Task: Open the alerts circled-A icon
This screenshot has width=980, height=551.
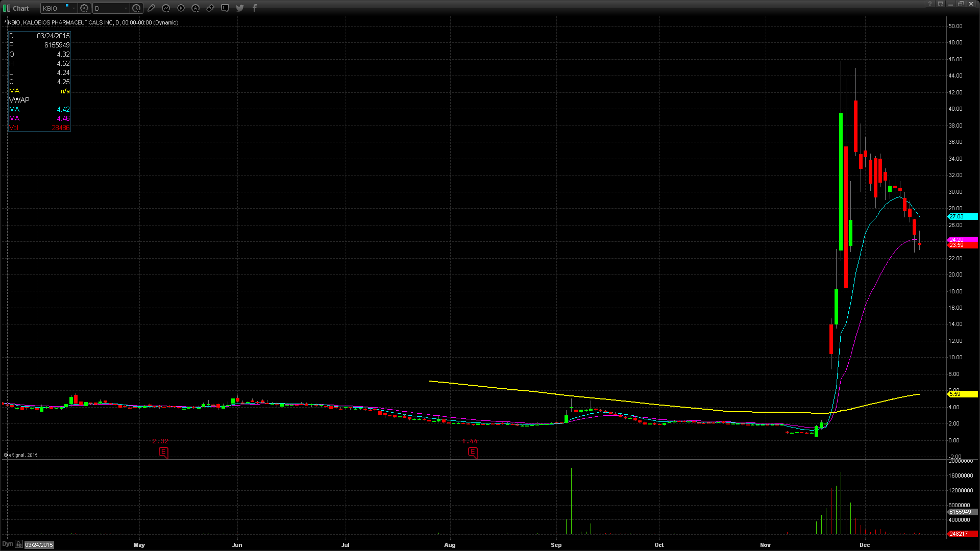Action: click(195, 8)
